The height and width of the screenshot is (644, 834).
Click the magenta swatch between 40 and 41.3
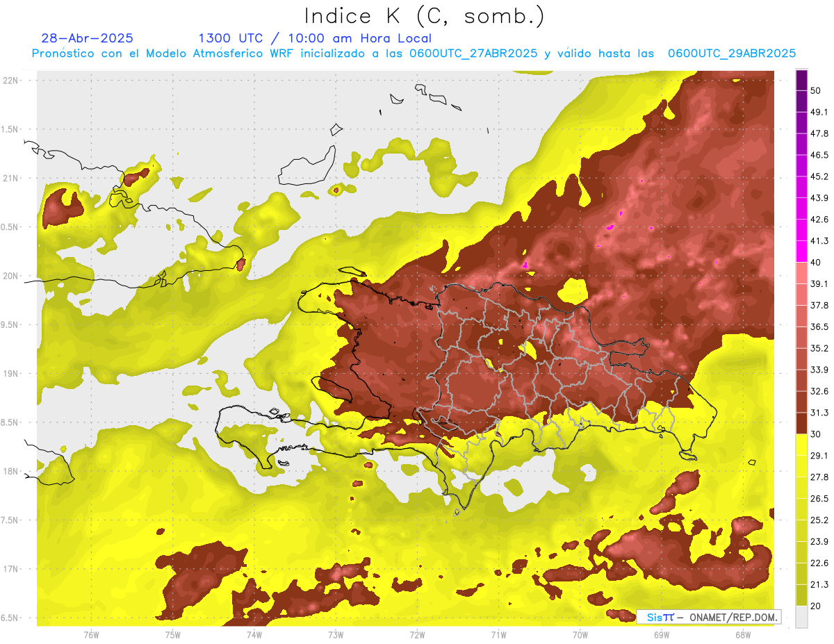tap(801, 252)
